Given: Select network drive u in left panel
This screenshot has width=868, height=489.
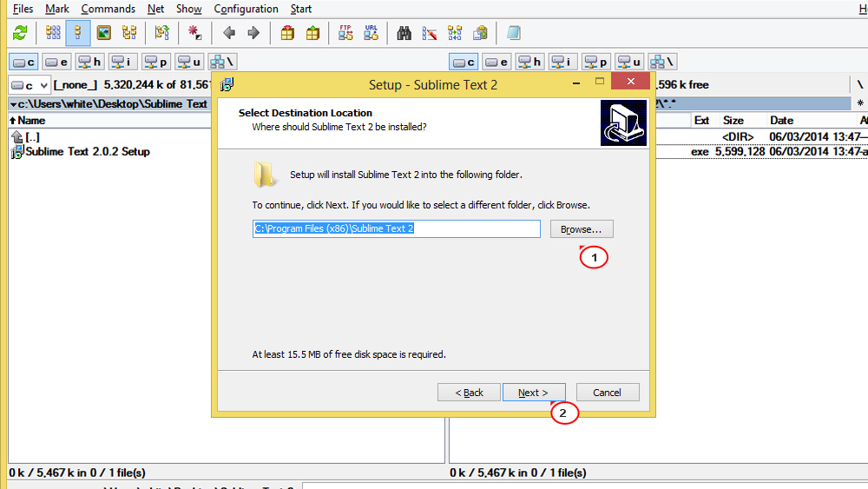Looking at the screenshot, I should 189,62.
